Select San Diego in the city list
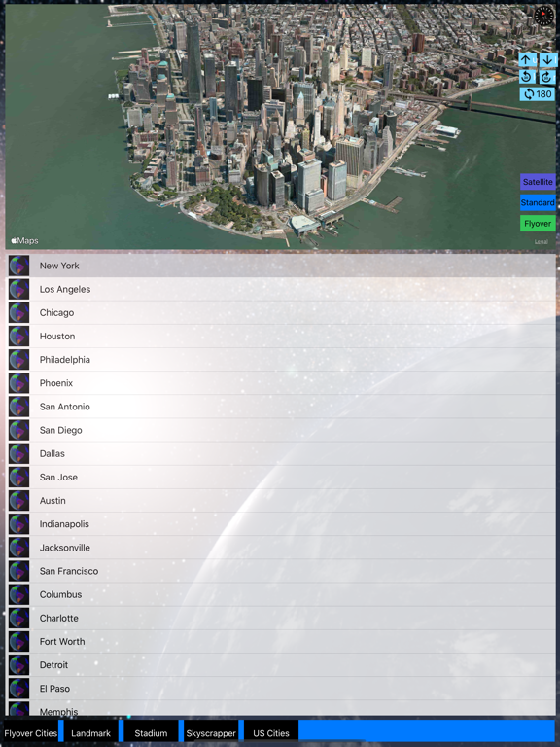The width and height of the screenshot is (560, 747). coord(281,430)
